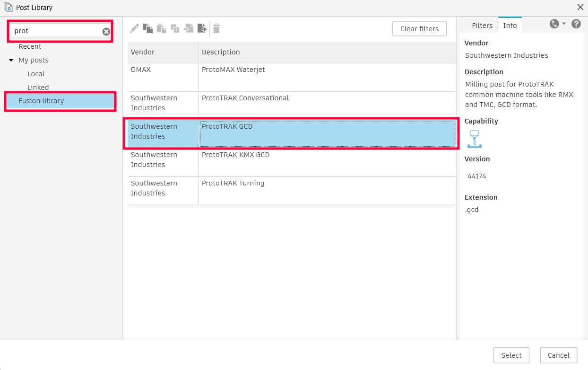Switch to the Info tab
The image size is (588, 370).
(510, 26)
